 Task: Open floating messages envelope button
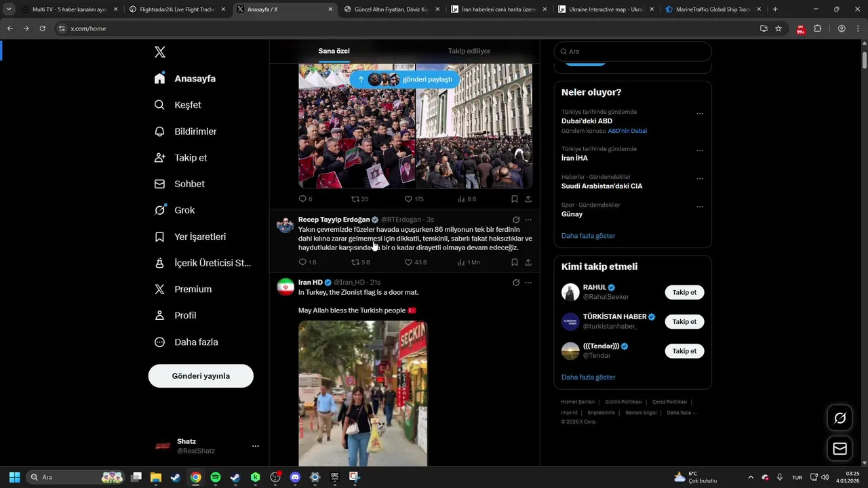click(840, 449)
